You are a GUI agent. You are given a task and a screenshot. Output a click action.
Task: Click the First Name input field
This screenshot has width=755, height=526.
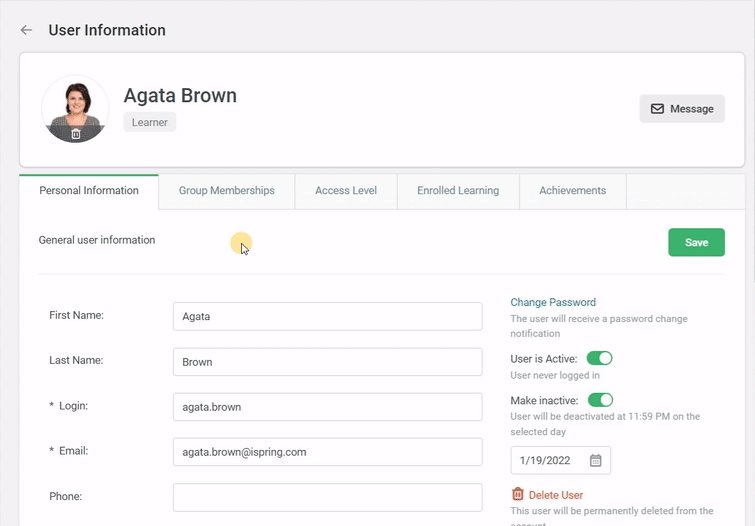pos(327,316)
